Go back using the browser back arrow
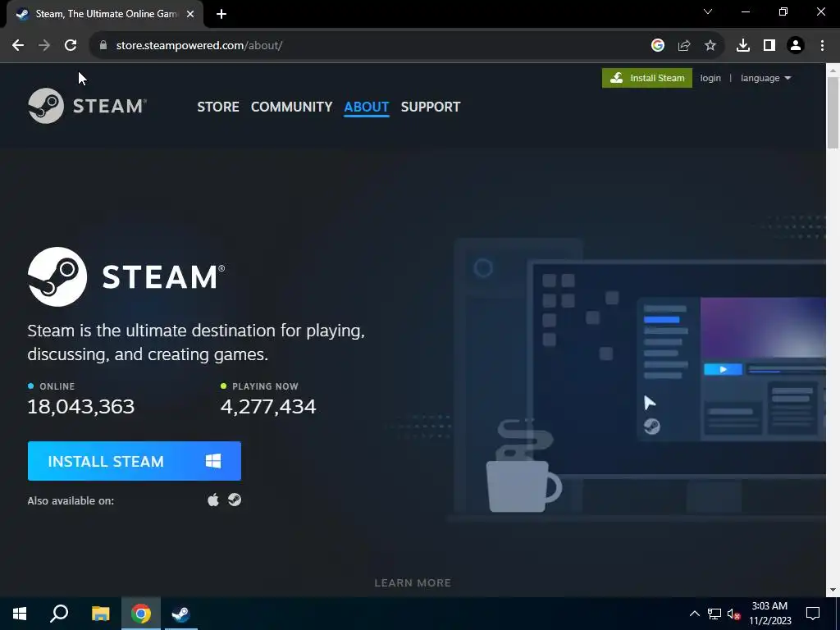This screenshot has width=840, height=630. tap(18, 46)
